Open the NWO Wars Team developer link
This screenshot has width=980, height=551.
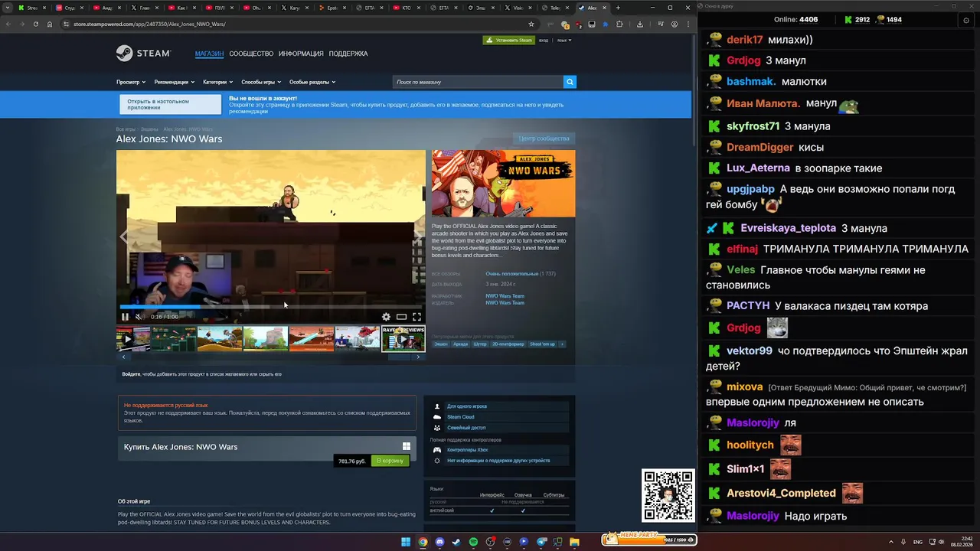pos(505,295)
